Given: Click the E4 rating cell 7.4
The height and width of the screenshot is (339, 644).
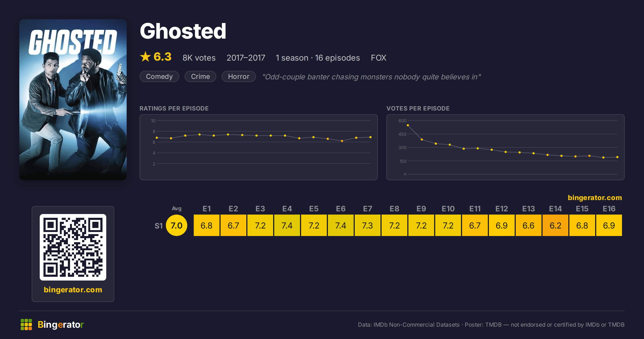Looking at the screenshot, I should pyautogui.click(x=287, y=226).
